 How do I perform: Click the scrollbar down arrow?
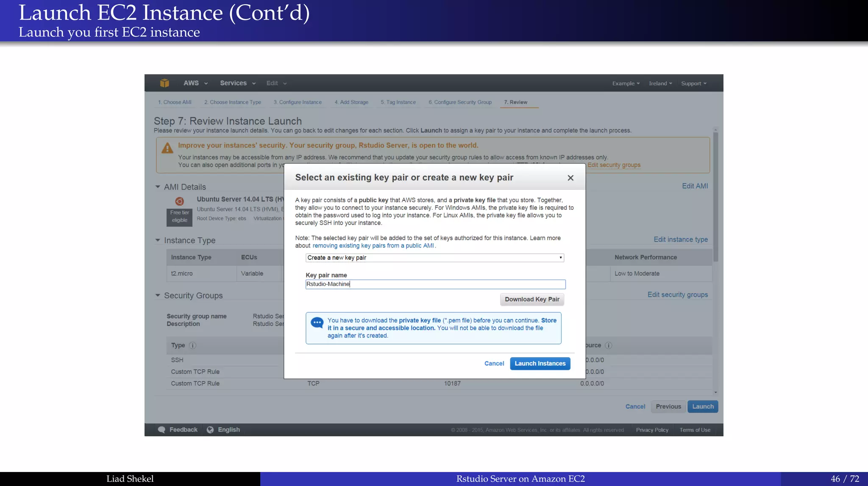click(x=715, y=393)
